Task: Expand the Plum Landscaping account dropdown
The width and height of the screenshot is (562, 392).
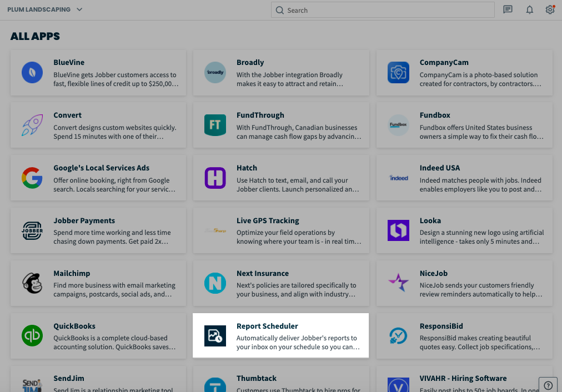Action: coord(44,9)
